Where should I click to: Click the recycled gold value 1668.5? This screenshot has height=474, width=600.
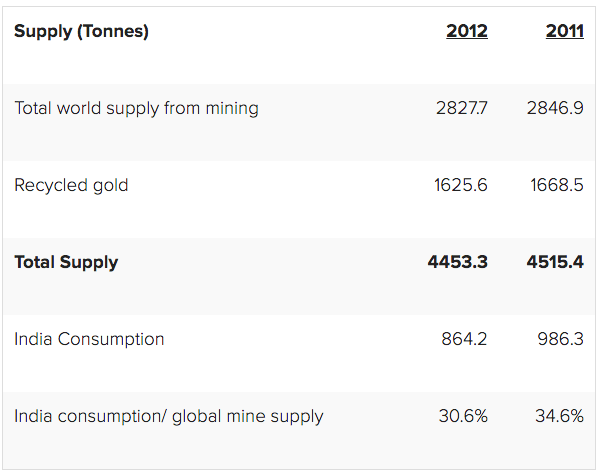(x=556, y=185)
